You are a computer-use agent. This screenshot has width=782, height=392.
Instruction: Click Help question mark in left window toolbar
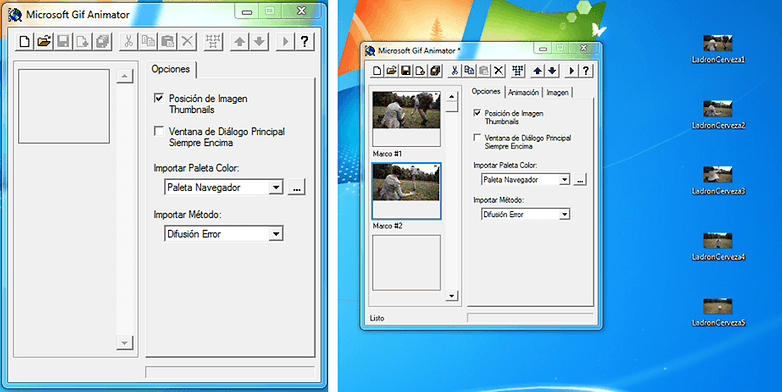pyautogui.click(x=305, y=41)
